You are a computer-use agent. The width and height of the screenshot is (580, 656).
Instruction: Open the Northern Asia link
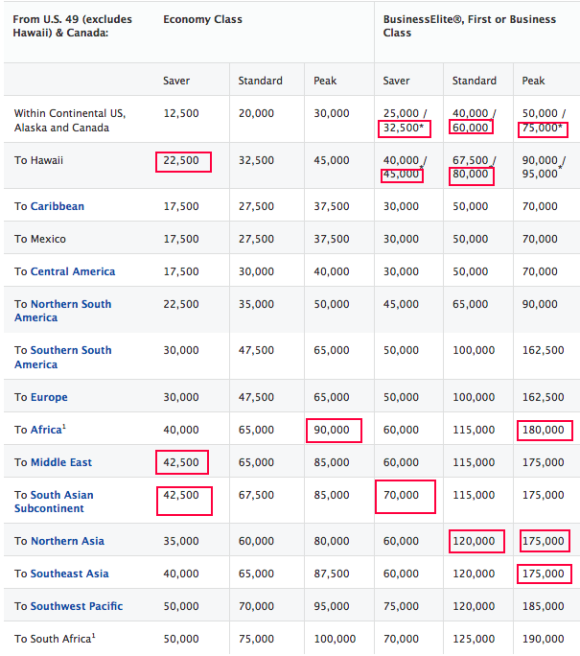[x=67, y=541]
